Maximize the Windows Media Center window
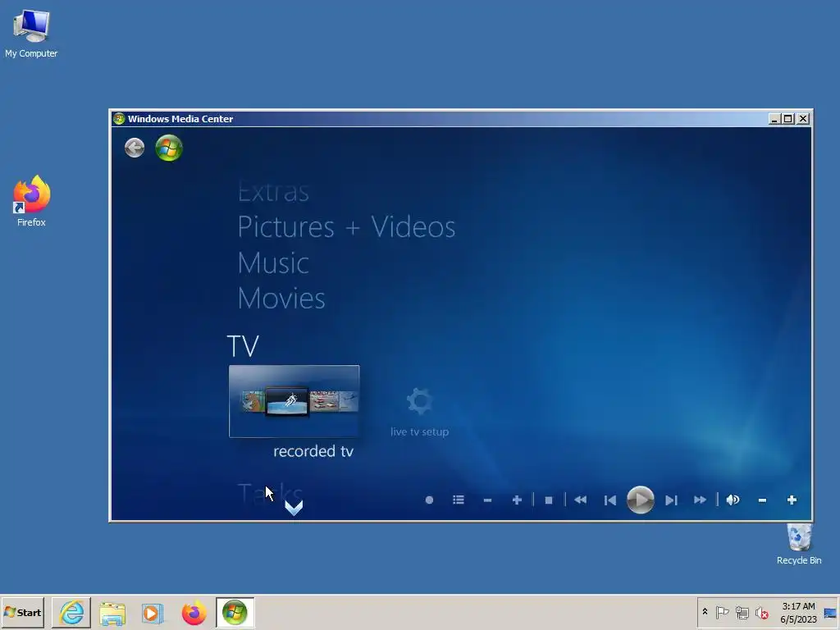 (788, 119)
